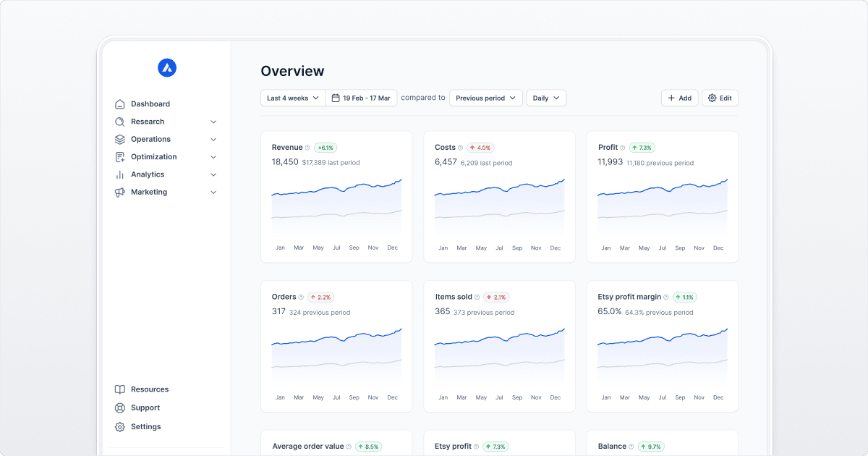
Task: Click the Revenue value 18,450
Action: [x=285, y=162]
